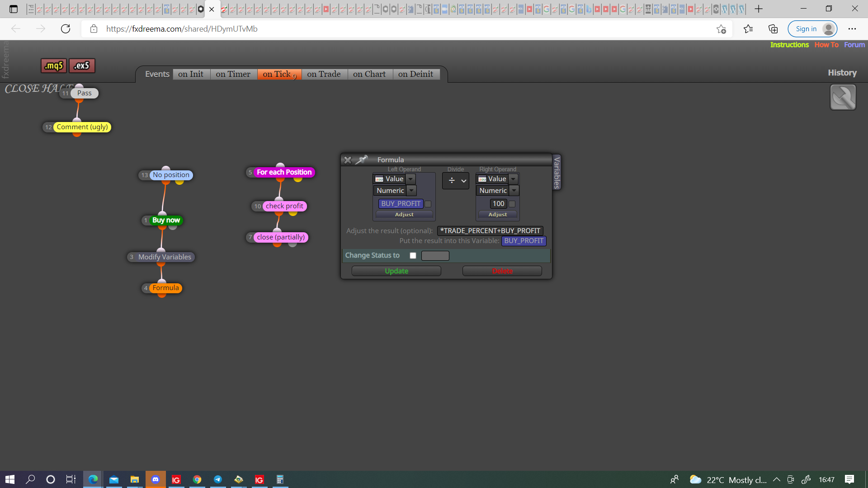Open the Variables side tab
Screen dimensions: 868x488
click(557, 172)
